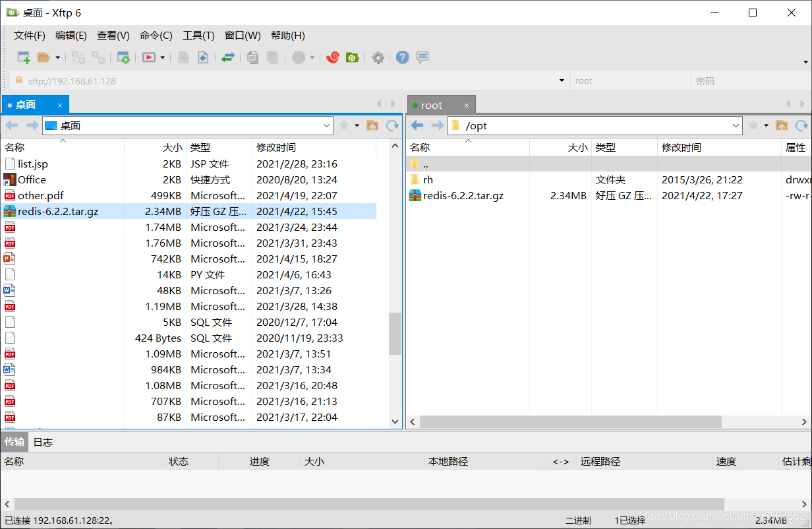Image resolution: width=812 pixels, height=529 pixels.
Task: Open the session folder toolbar icon
Action: [x=43, y=57]
